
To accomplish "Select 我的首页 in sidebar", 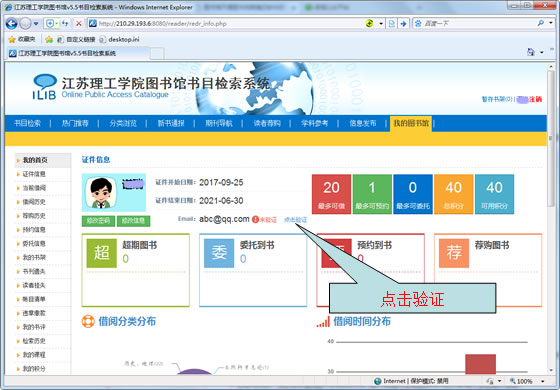I will click(42, 160).
